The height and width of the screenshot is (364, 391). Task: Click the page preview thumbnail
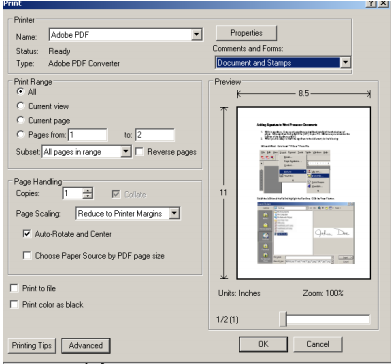304,193
